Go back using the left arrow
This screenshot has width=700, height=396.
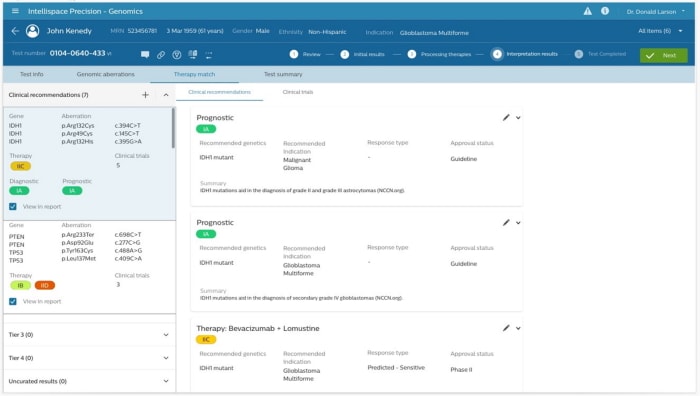[15, 31]
